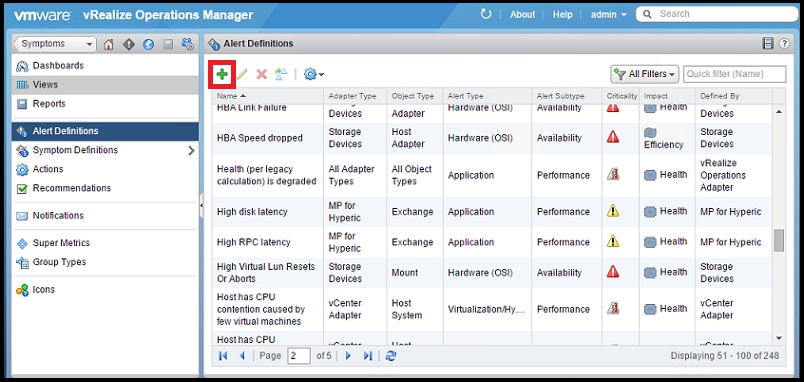Add a new alert definition with the green plus
Viewport: 804px width, 382px height.
pos(222,74)
